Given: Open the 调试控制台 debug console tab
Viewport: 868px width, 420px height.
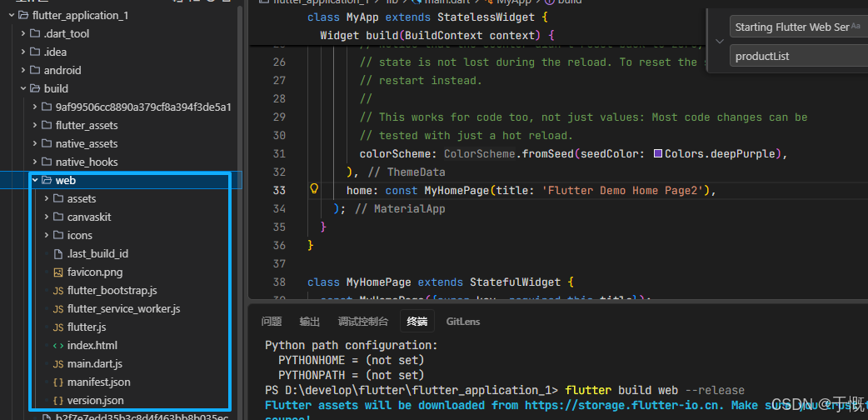Looking at the screenshot, I should 363,322.
